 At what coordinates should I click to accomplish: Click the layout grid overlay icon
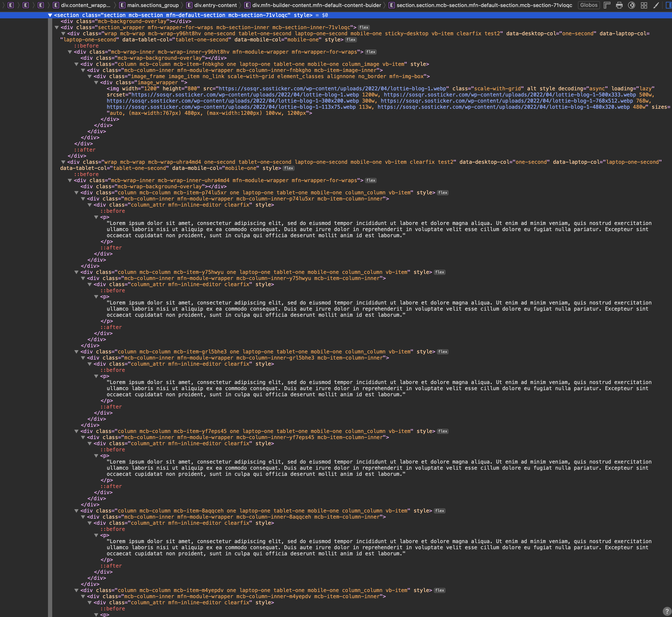(x=644, y=5)
